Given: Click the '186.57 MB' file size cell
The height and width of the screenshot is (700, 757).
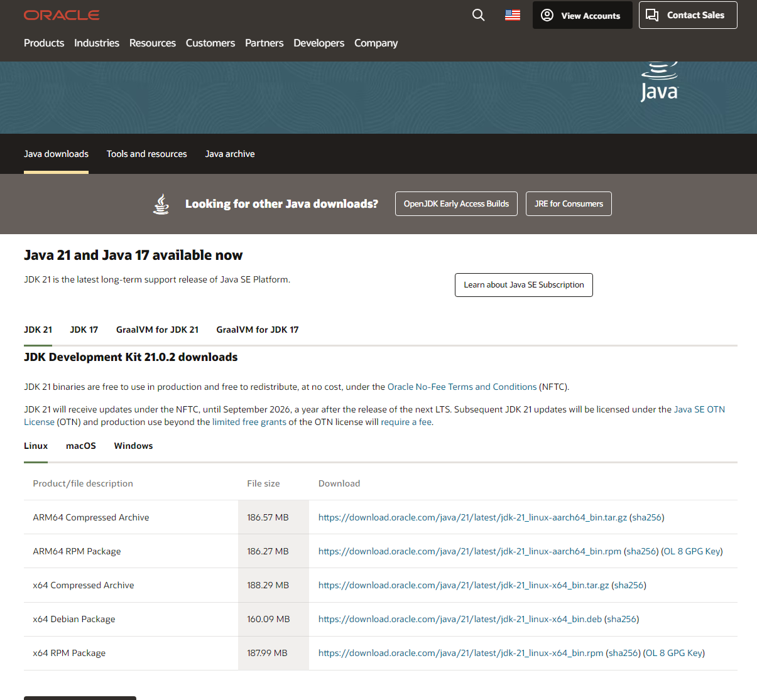Looking at the screenshot, I should tap(273, 517).
